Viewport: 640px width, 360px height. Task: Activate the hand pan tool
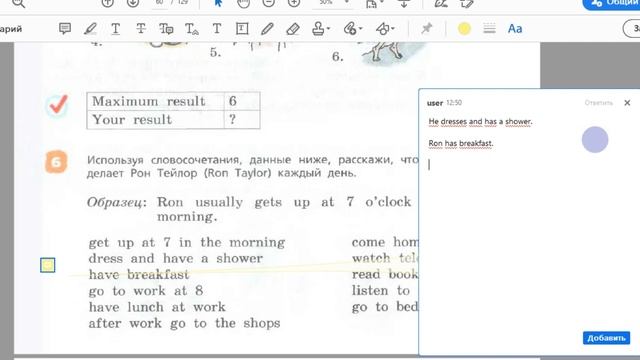pyautogui.click(x=243, y=3)
